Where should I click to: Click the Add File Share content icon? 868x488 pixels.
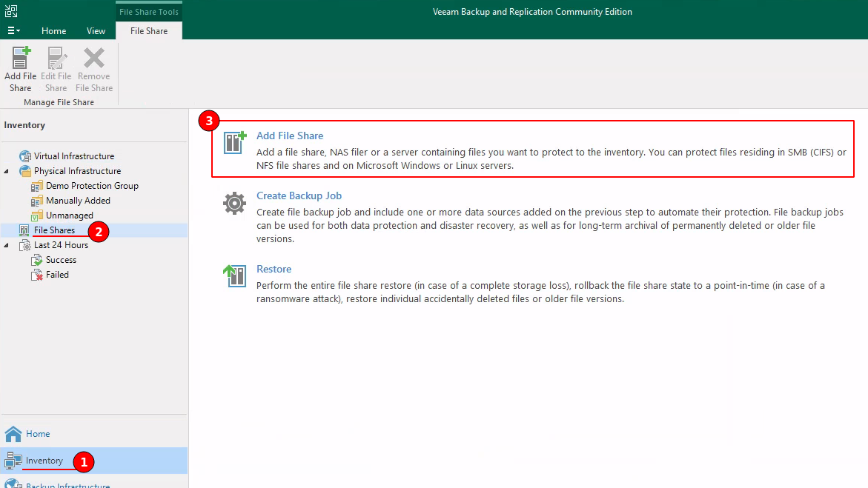pyautogui.click(x=235, y=143)
